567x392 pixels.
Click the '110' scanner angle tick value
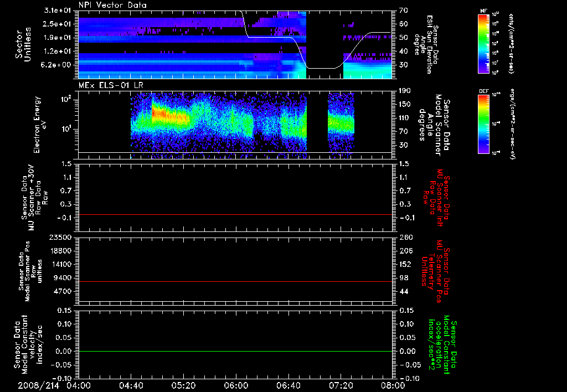(x=405, y=118)
